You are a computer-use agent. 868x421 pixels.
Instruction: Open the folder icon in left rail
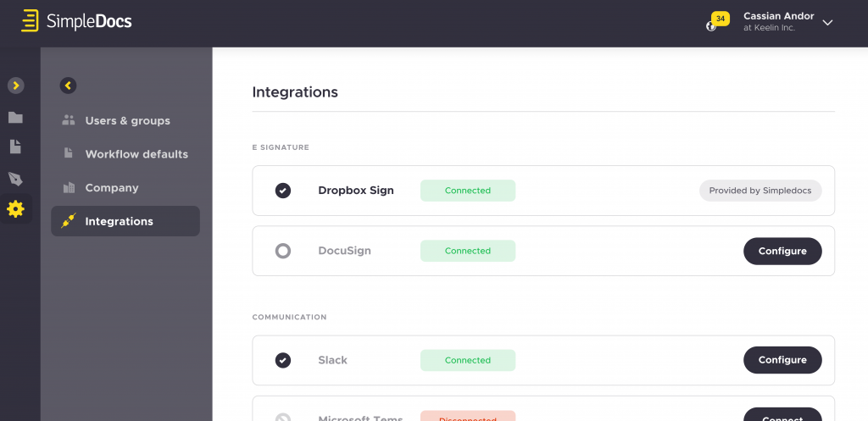click(x=15, y=117)
